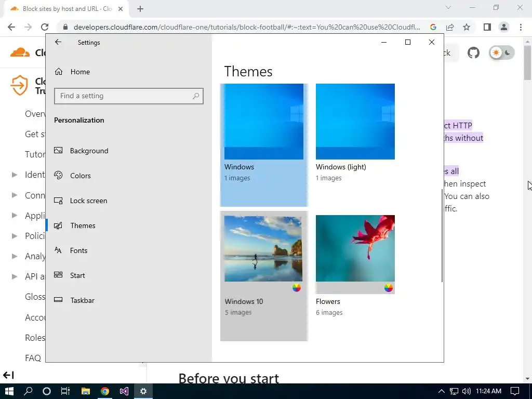Click the Google icon in address bar
This screenshot has width=532, height=399.
tap(433, 27)
